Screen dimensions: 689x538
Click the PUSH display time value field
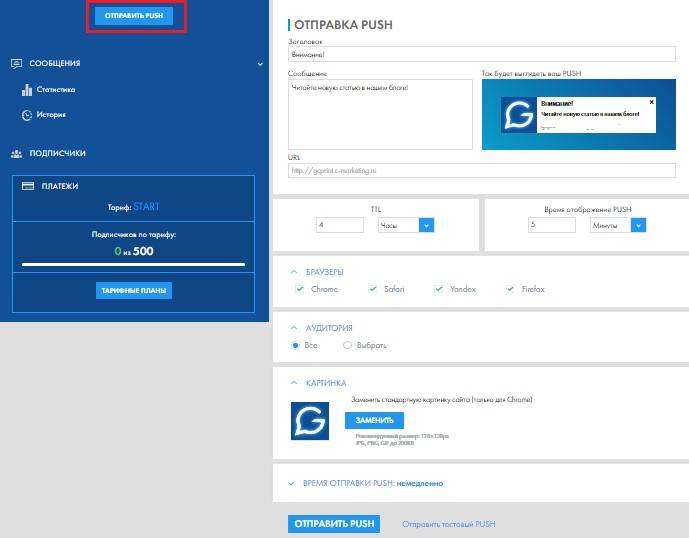pos(551,225)
